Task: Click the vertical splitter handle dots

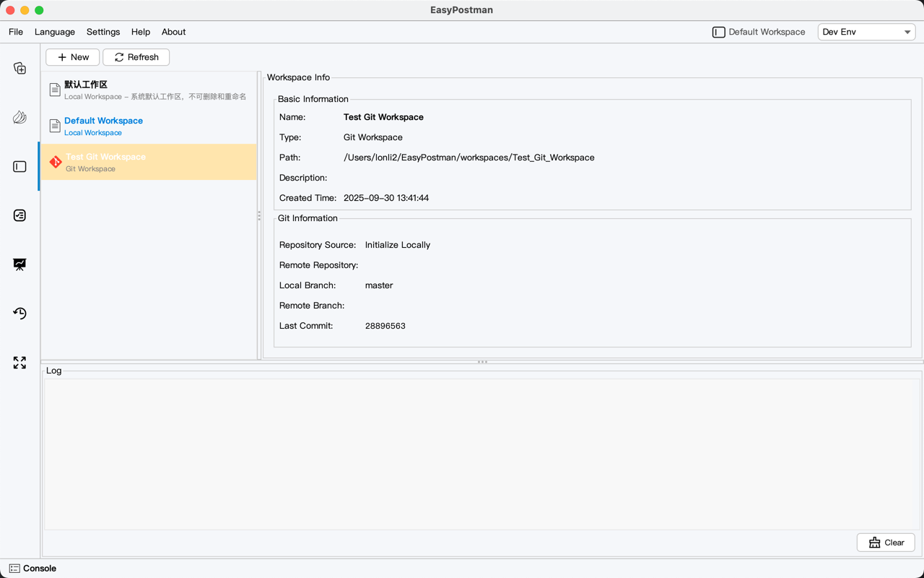Action: click(260, 215)
